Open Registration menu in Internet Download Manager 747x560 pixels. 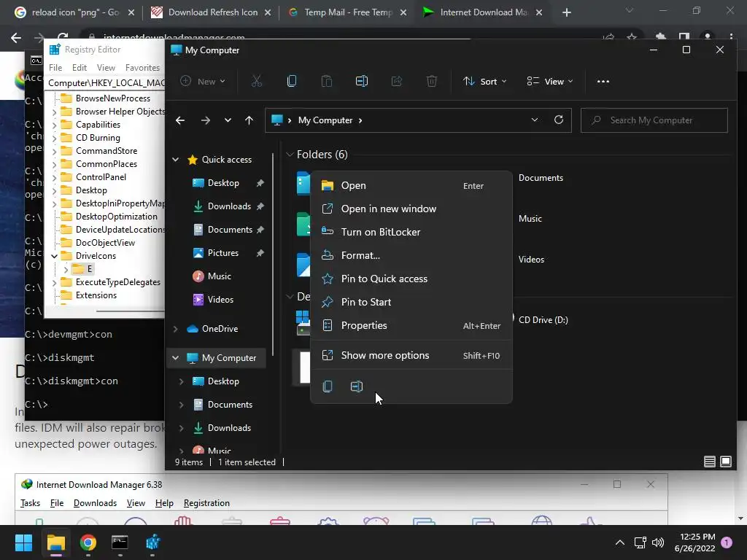click(x=206, y=503)
